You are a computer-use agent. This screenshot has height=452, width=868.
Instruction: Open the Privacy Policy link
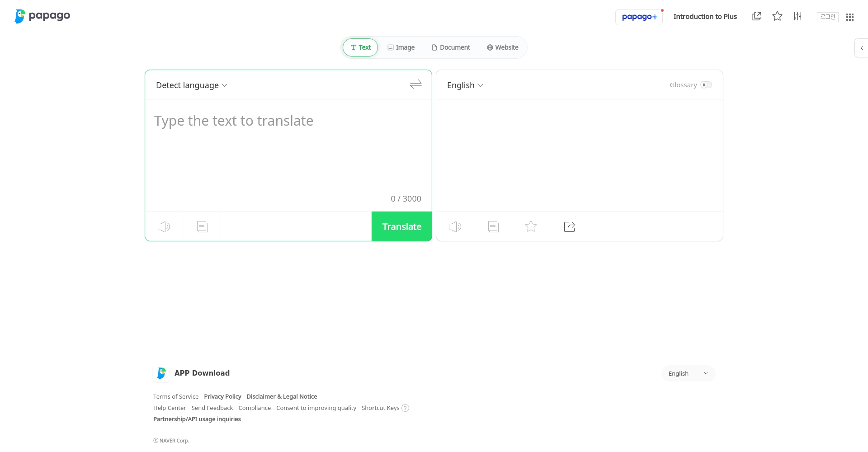222,396
